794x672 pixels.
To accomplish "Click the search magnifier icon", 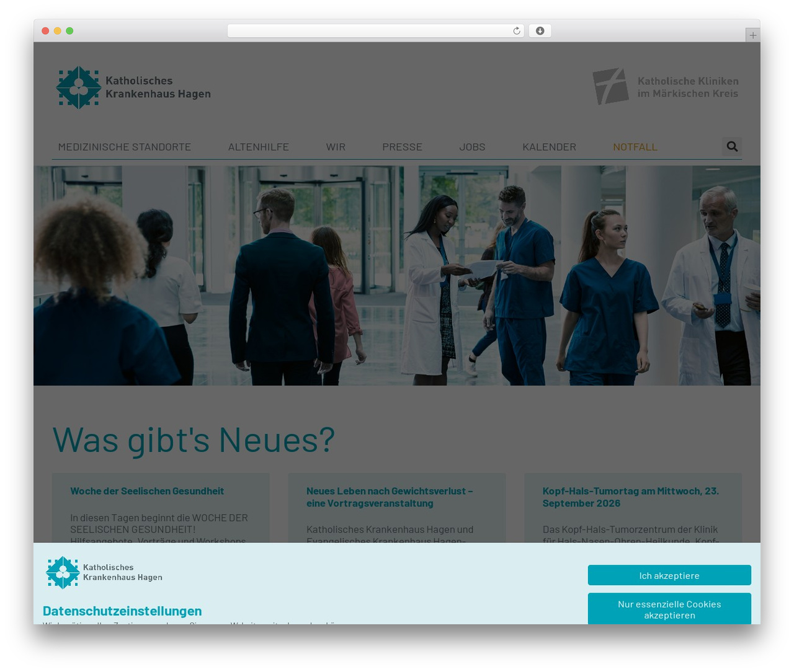I will (x=732, y=146).
